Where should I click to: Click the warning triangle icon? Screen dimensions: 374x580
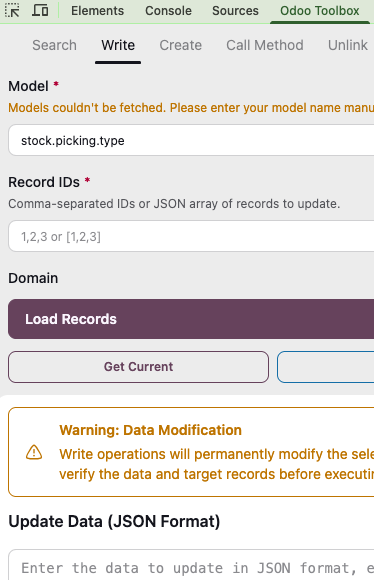click(34, 452)
